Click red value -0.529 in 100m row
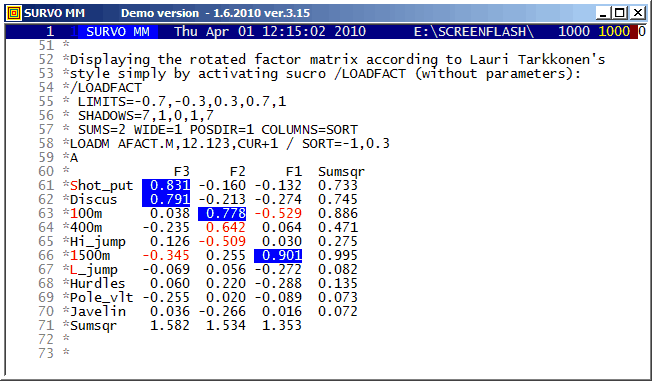652x381 pixels. [x=278, y=214]
